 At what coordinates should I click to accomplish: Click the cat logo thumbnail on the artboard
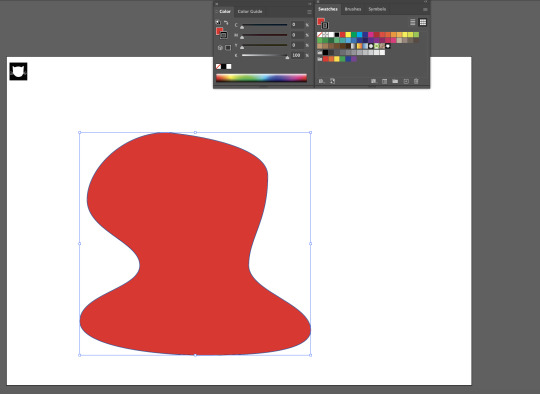coord(18,71)
